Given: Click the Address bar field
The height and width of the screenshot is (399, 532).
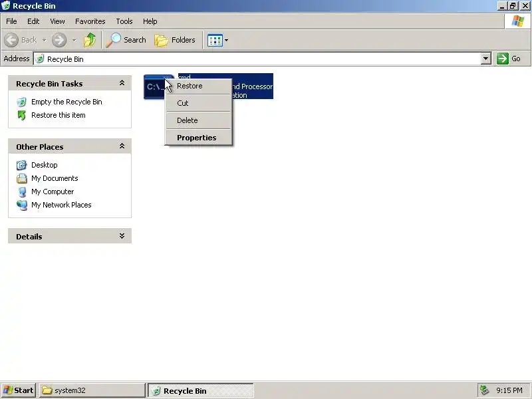Looking at the screenshot, I should pyautogui.click(x=257, y=59).
